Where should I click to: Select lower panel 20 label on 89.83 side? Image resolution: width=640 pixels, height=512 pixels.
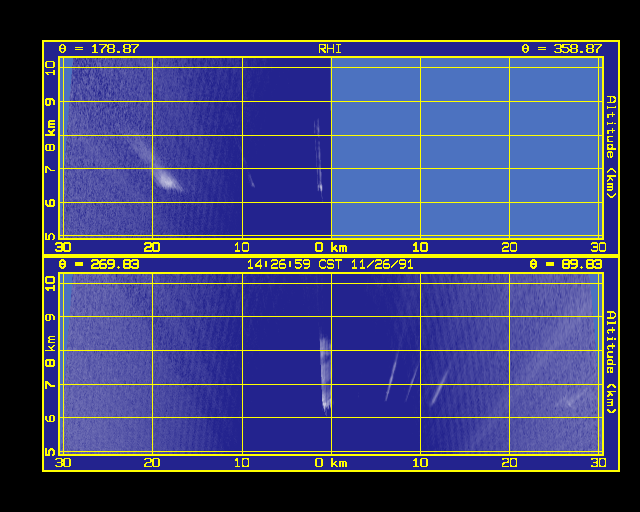[509, 463]
